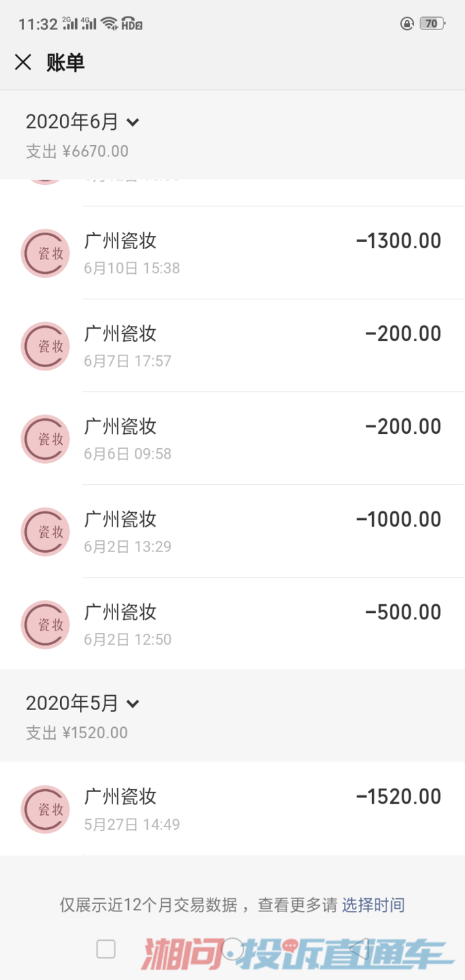Click the 选择时间 link
The height and width of the screenshot is (980, 465).
click(373, 905)
